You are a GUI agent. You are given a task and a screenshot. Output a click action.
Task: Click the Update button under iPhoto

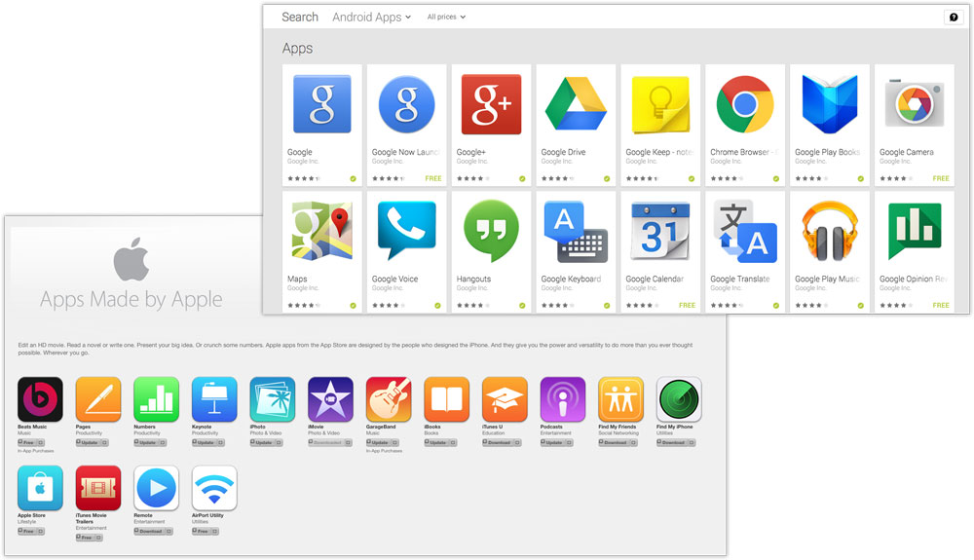pos(267,443)
